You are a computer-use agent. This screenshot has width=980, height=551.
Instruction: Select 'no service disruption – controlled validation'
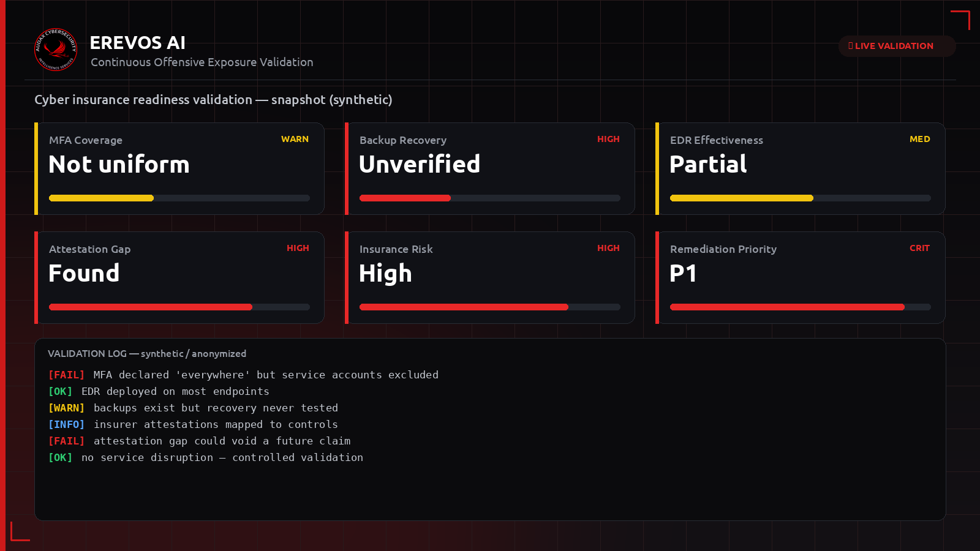(222, 457)
